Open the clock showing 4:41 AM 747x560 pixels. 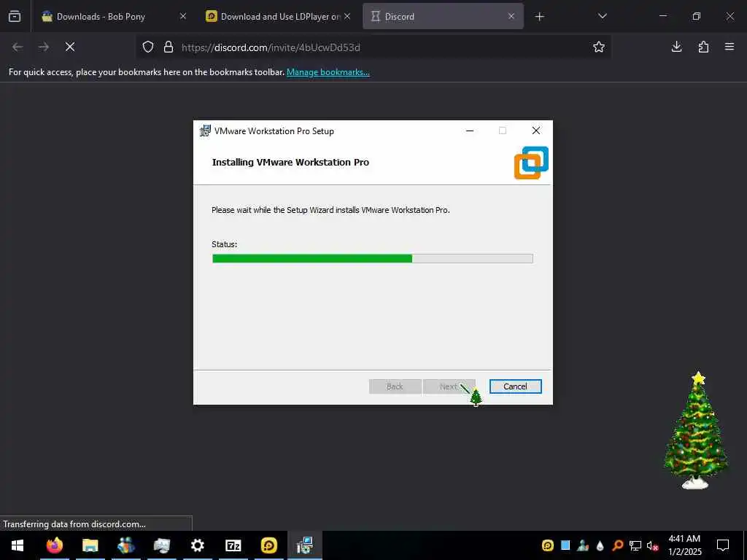(x=684, y=545)
